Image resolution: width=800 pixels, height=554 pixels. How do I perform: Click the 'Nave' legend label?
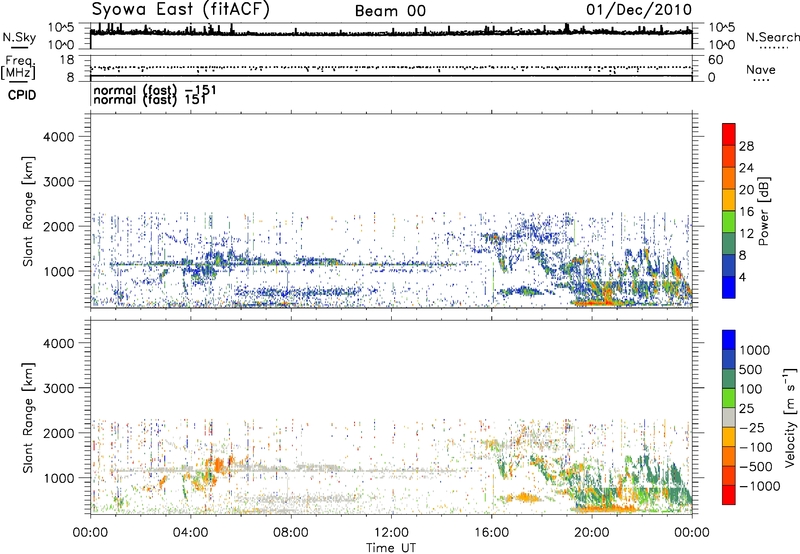[x=761, y=69]
